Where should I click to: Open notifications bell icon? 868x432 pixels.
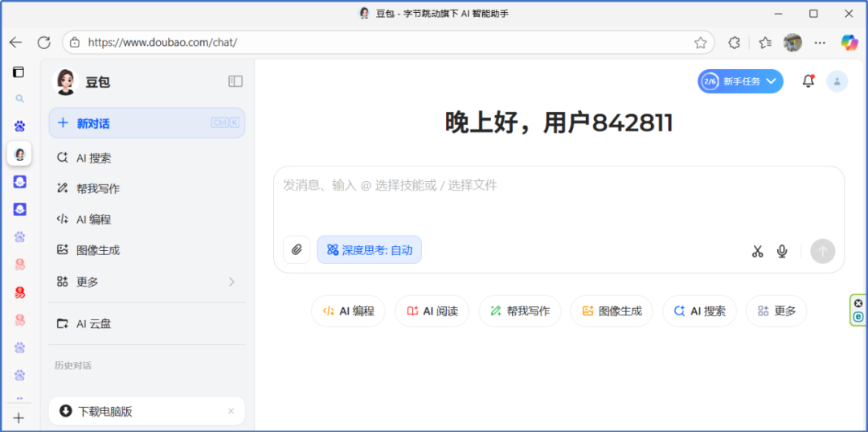(809, 81)
